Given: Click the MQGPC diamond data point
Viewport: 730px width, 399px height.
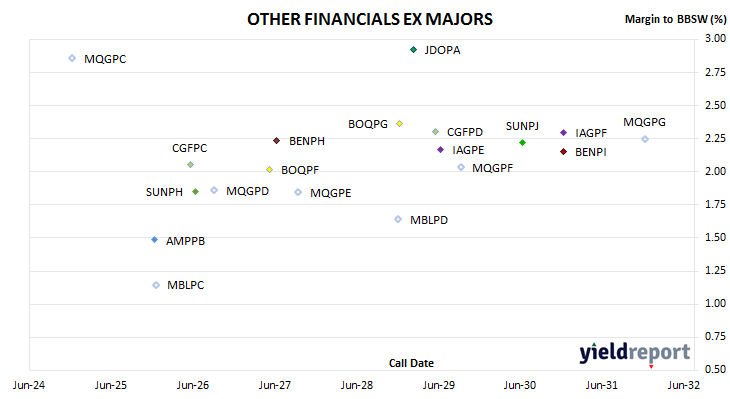Looking at the screenshot, I should click(x=72, y=58).
